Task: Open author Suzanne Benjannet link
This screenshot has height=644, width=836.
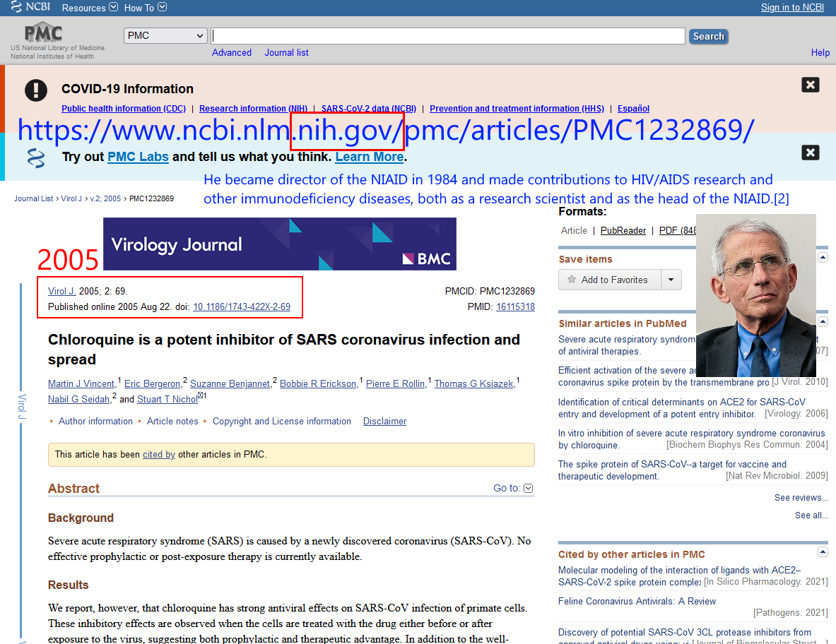Action: [x=230, y=383]
